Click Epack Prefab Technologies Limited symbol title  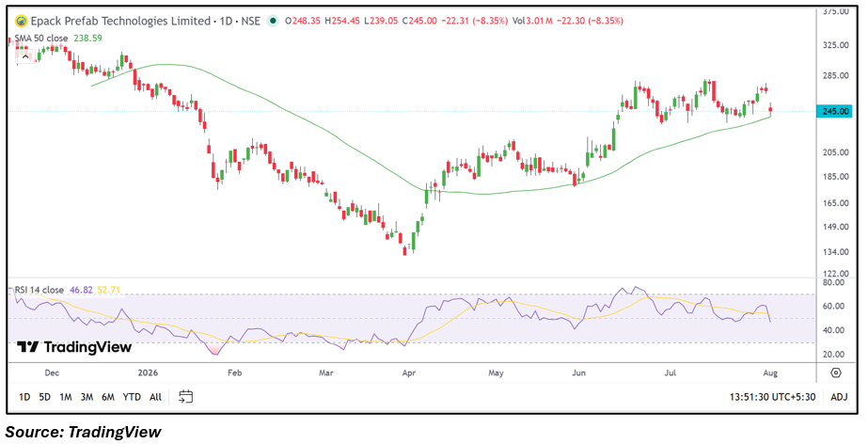(120, 21)
